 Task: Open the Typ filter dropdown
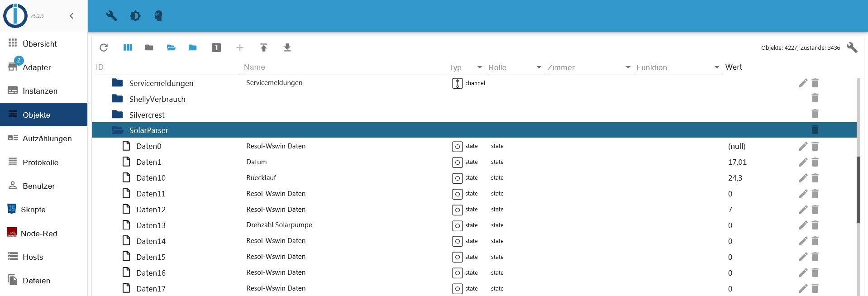coord(479,67)
